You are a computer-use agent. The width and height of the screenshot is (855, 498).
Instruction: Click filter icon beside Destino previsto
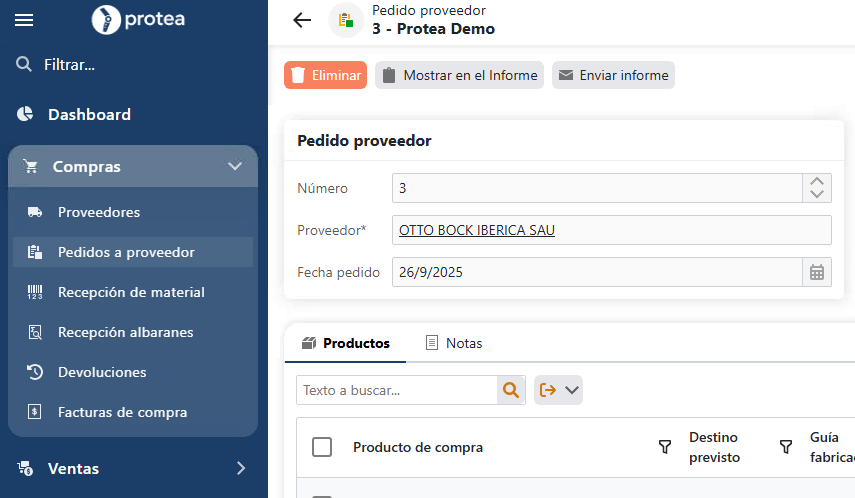(x=785, y=447)
